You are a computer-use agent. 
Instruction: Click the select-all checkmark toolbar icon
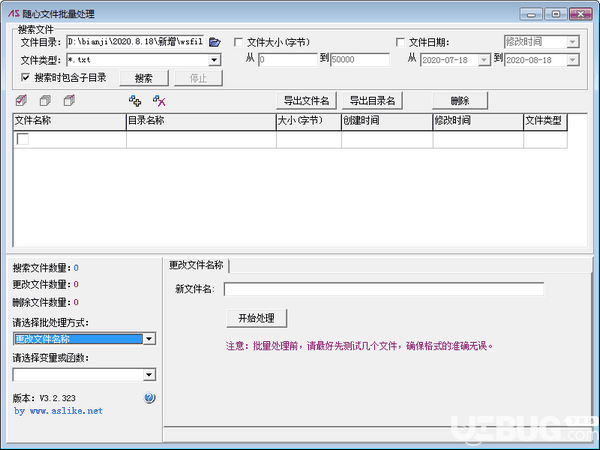click(21, 101)
